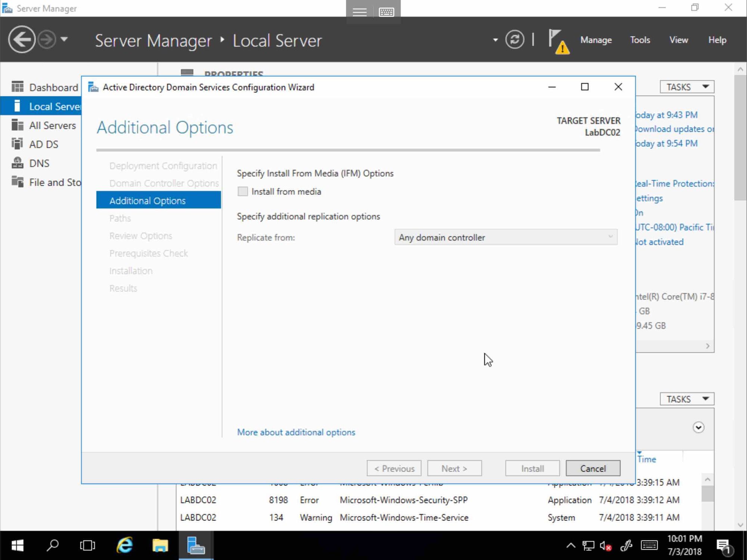Open Events TASKS dropdown
This screenshot has width=747, height=560.
click(687, 399)
